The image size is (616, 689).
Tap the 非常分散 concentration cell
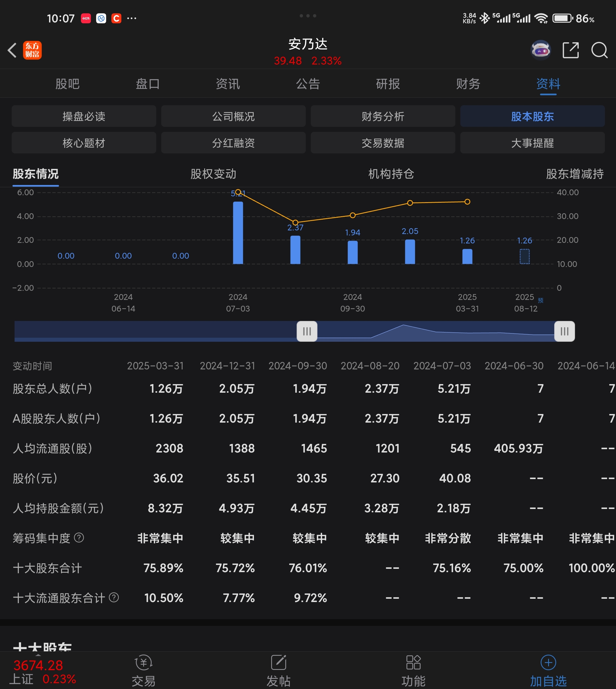tap(448, 538)
